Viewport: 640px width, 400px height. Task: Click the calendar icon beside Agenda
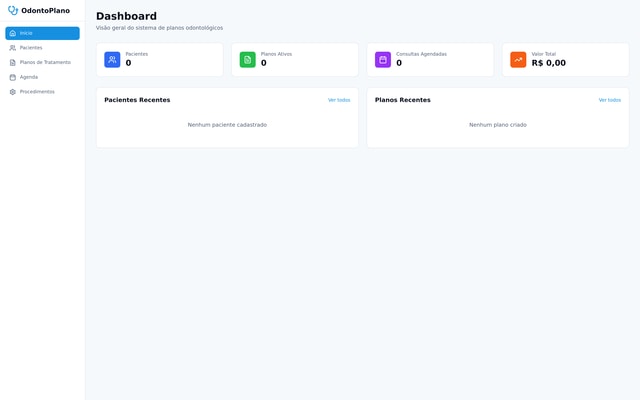pos(13,77)
